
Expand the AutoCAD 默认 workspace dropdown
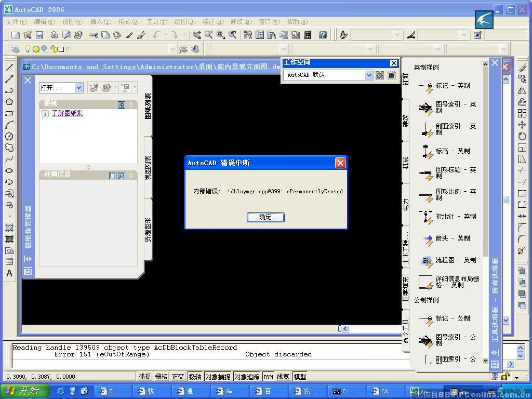pyautogui.click(x=369, y=75)
